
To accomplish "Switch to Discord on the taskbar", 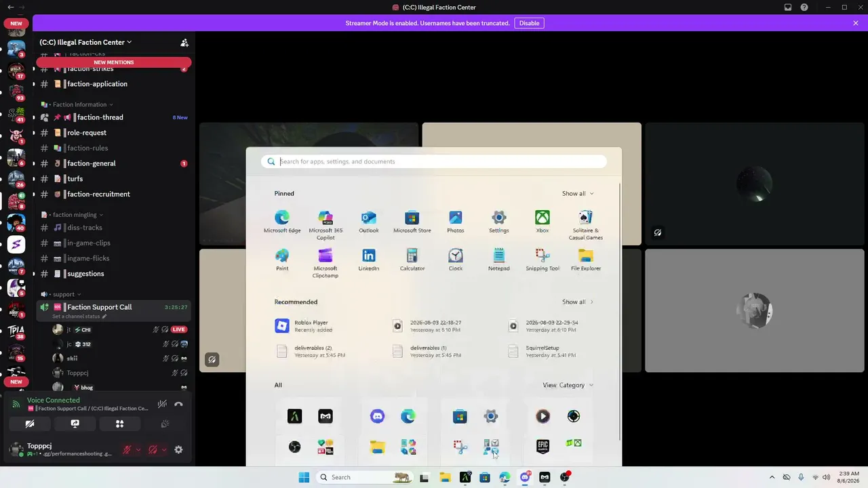I will (525, 477).
